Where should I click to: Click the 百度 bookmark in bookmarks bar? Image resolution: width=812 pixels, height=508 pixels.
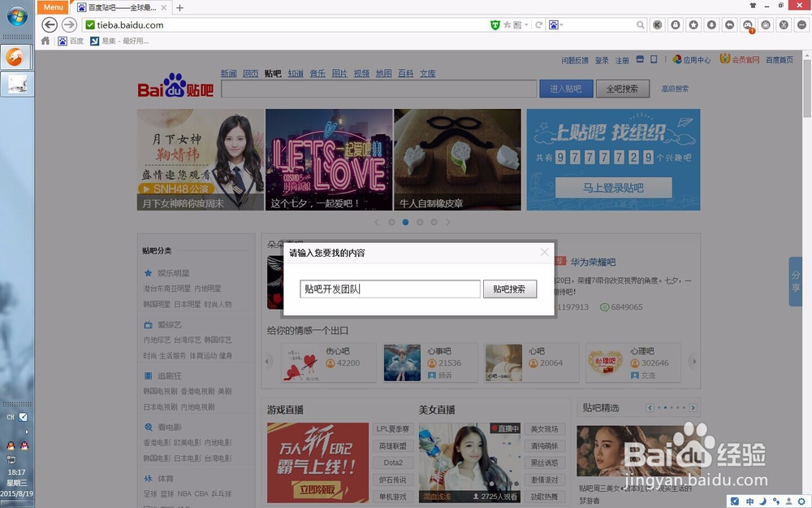click(x=71, y=41)
